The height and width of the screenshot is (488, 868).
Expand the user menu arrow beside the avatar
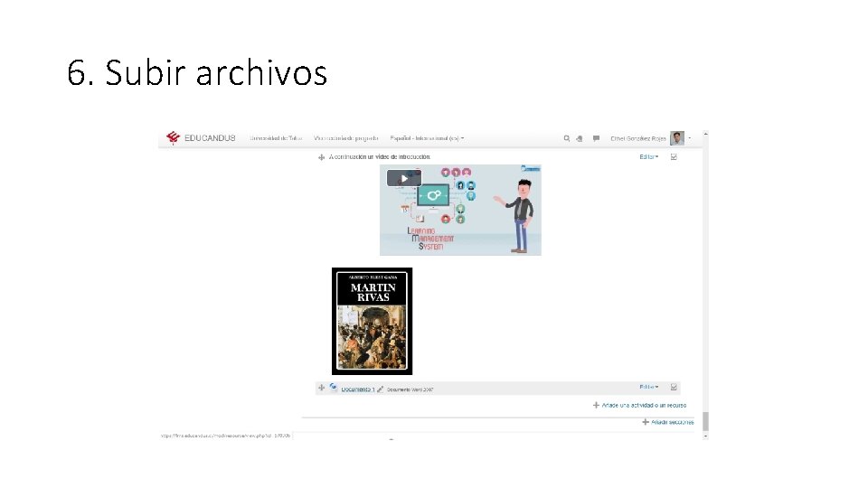(690, 138)
